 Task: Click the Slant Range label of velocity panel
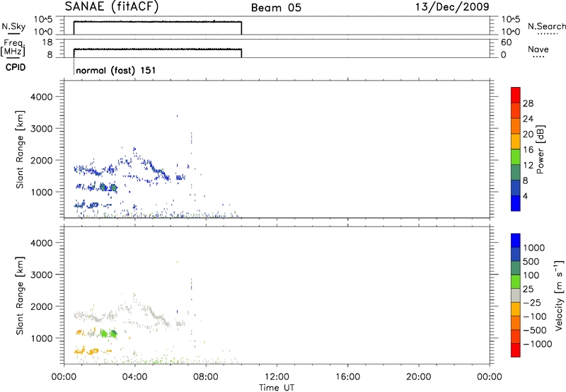point(20,296)
